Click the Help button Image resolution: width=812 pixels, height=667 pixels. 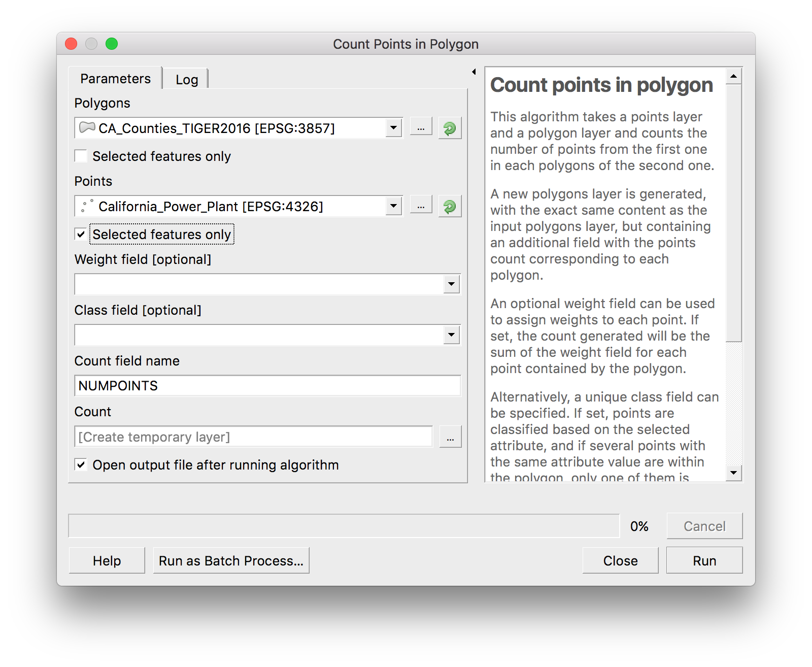point(107,560)
